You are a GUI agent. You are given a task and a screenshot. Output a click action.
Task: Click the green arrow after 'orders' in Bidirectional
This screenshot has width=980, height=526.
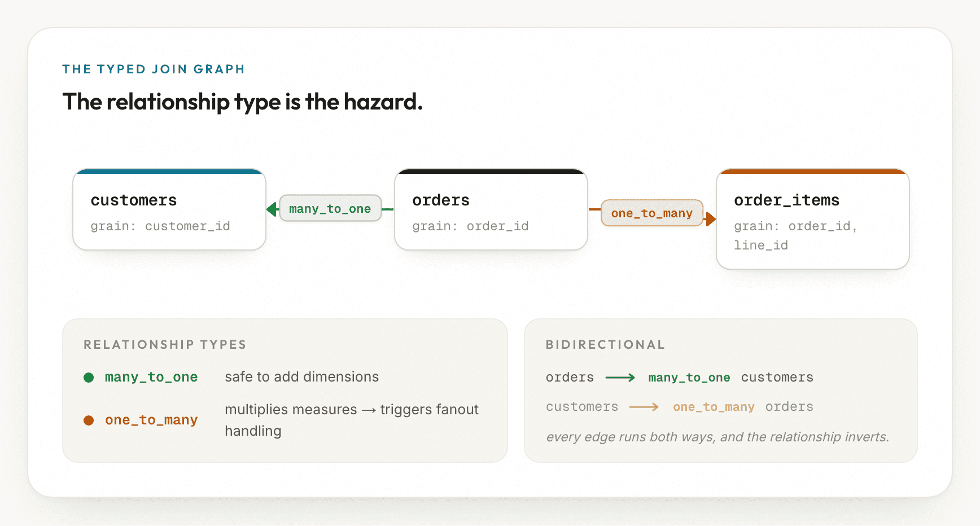(x=620, y=378)
